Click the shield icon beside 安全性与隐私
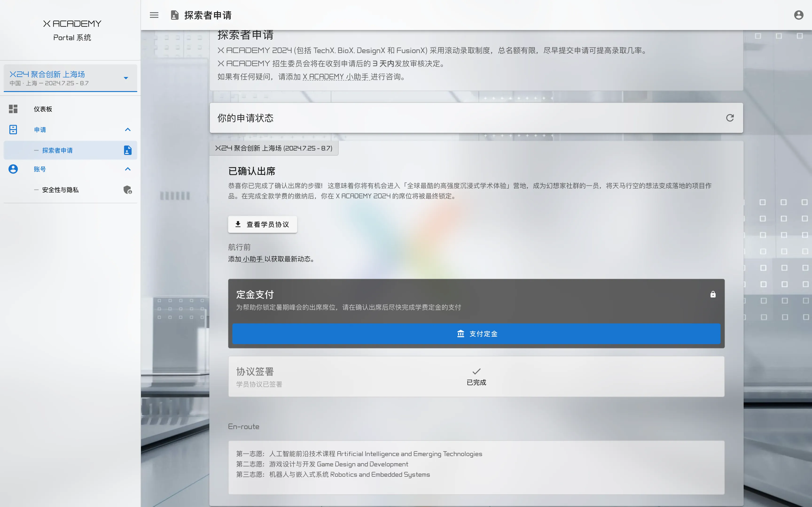The image size is (812, 507). point(128,190)
